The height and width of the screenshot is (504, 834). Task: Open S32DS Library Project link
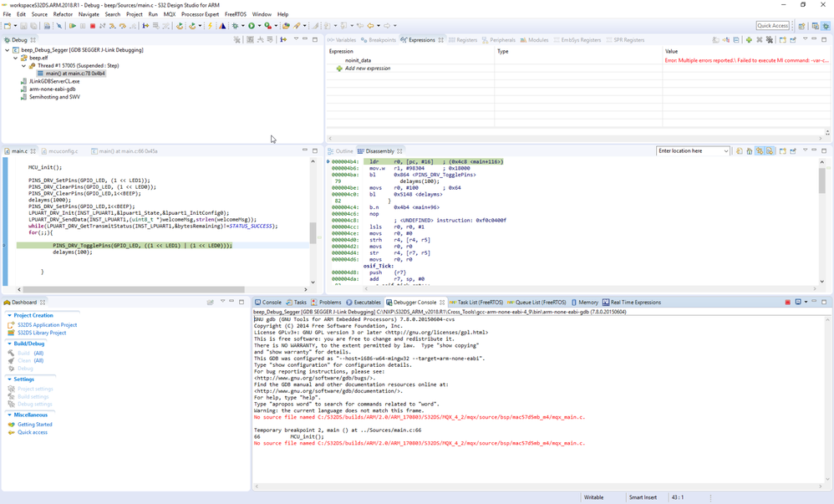tap(42, 333)
